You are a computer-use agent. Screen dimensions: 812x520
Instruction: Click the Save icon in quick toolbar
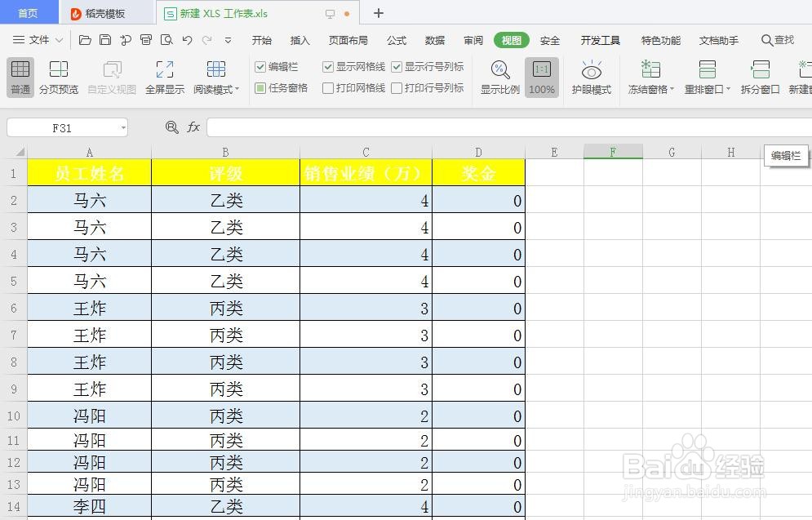tap(105, 39)
